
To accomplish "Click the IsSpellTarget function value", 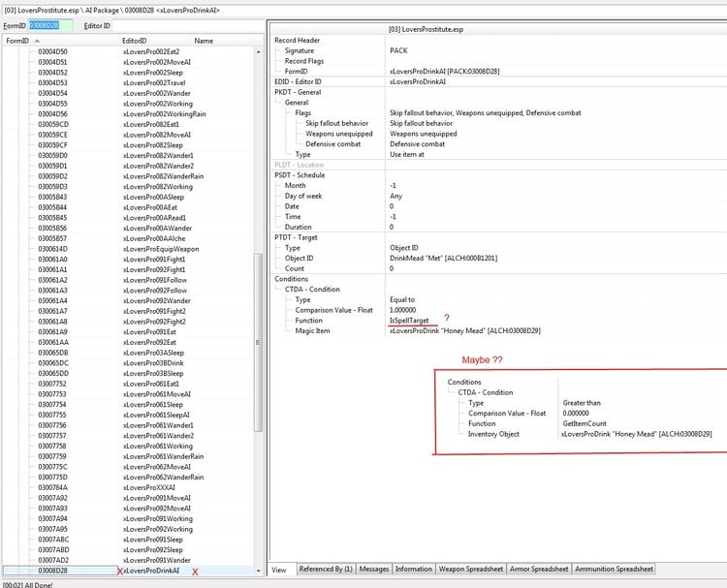I will click(409, 321).
